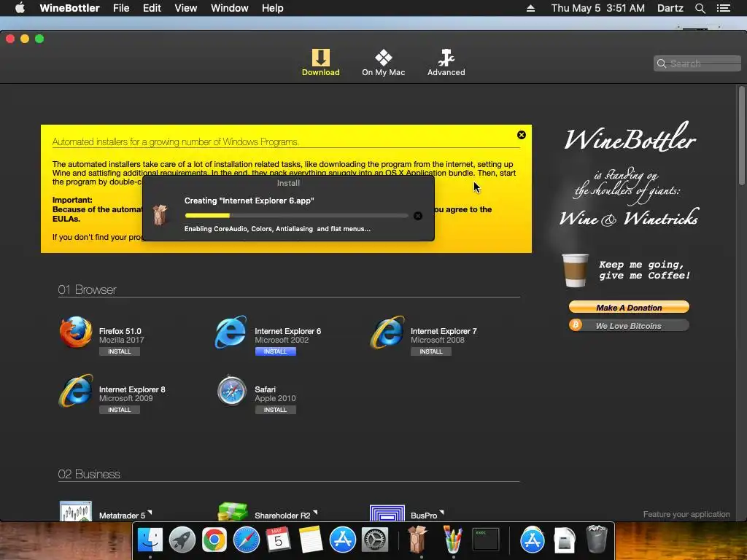
Task: Click the paint brushes cup Dock icon
Action: [x=452, y=540]
